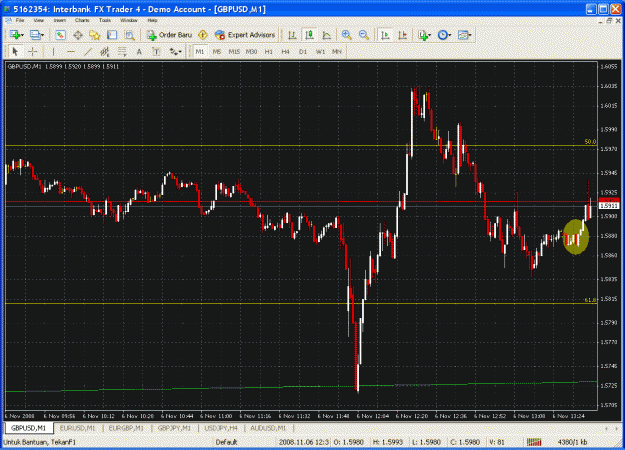Click the Order Baru button
625x450 pixels.
click(x=169, y=35)
